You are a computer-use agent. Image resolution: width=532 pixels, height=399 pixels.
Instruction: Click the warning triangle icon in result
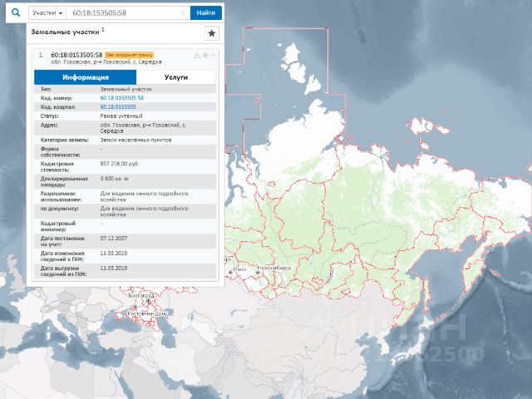197,55
